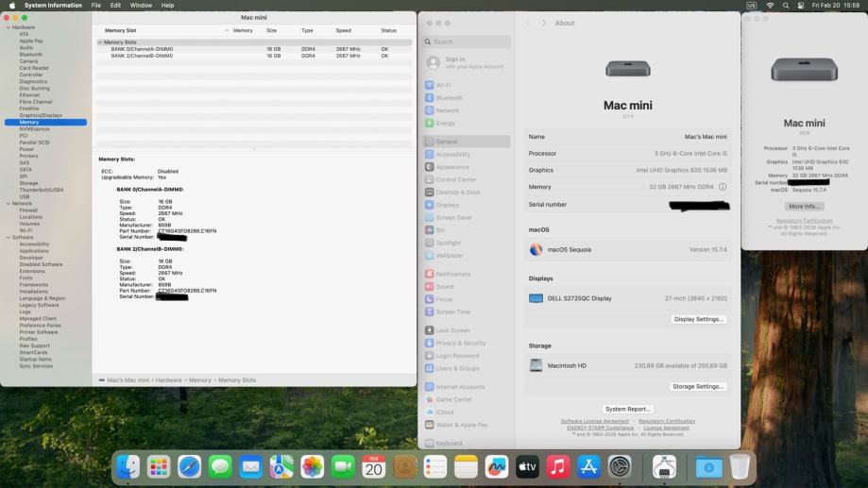Viewport: 868px width, 488px height.
Task: Open the Apple menu
Action: coord(12,5)
